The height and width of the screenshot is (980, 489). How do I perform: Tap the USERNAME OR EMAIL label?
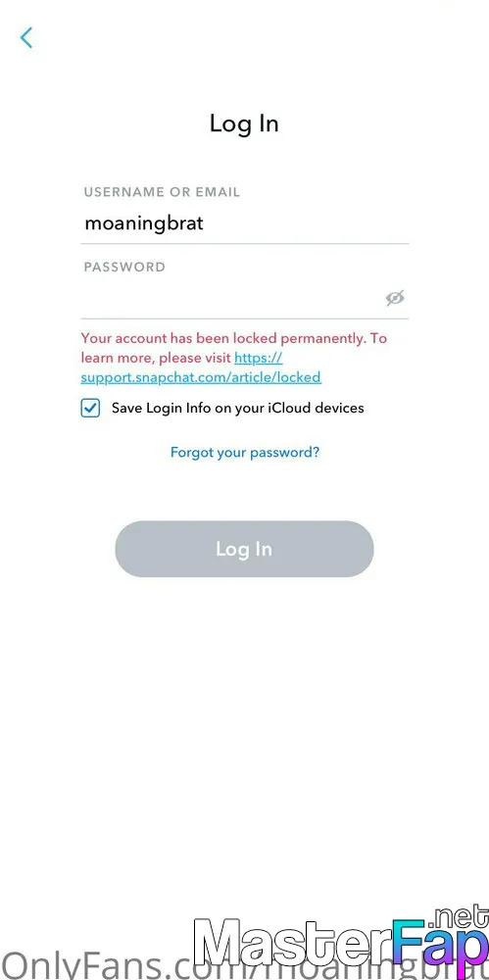coord(162,192)
